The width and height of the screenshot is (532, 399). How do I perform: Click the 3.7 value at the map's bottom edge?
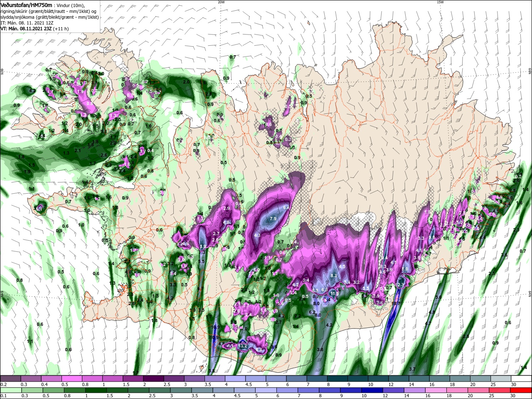click(412, 369)
